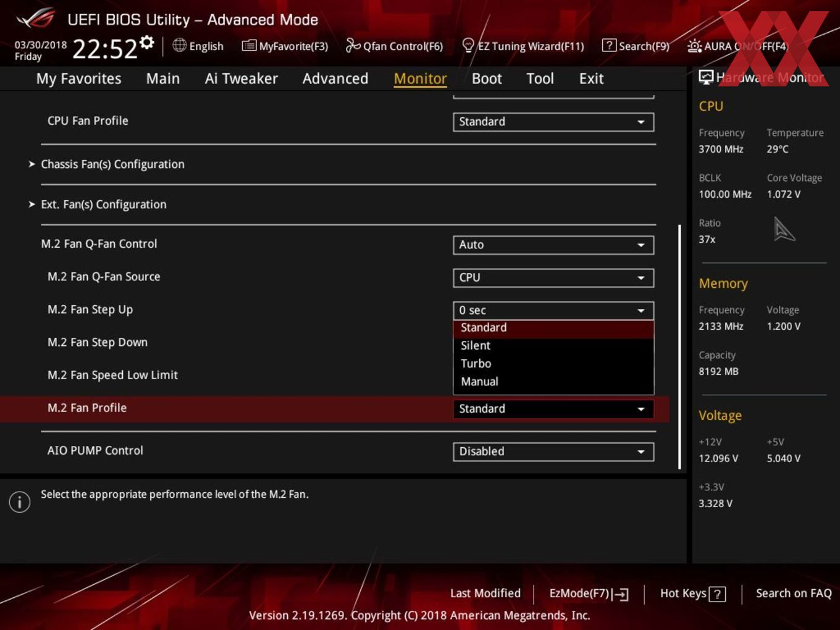Click the M.2 Fan Q-Fan Source label
Image resolution: width=840 pixels, height=630 pixels.
coord(104,277)
